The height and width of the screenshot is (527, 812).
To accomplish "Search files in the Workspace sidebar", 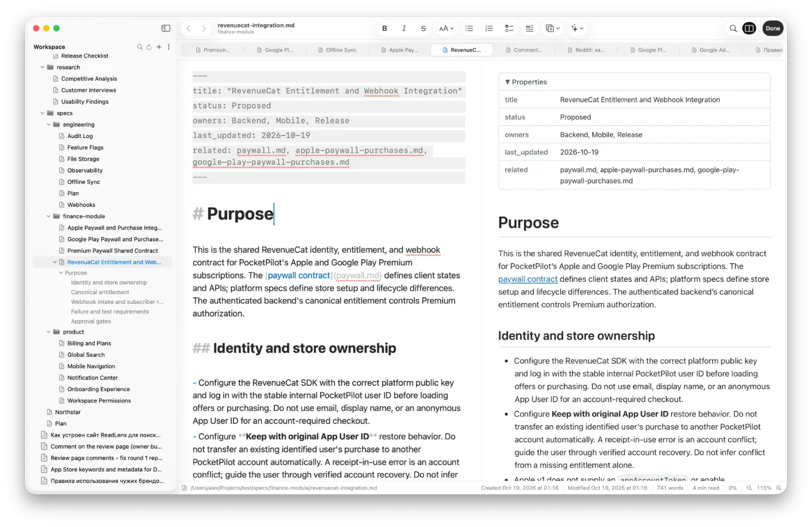I will (x=140, y=47).
